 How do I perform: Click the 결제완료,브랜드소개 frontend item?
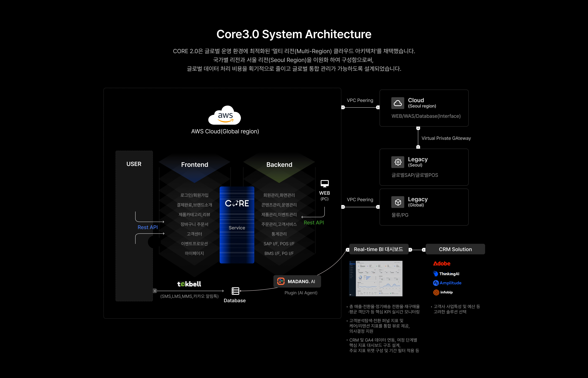(x=194, y=205)
